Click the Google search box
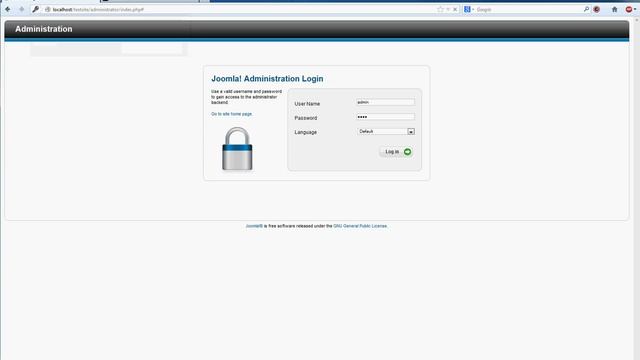640x360 pixels. 529,9
